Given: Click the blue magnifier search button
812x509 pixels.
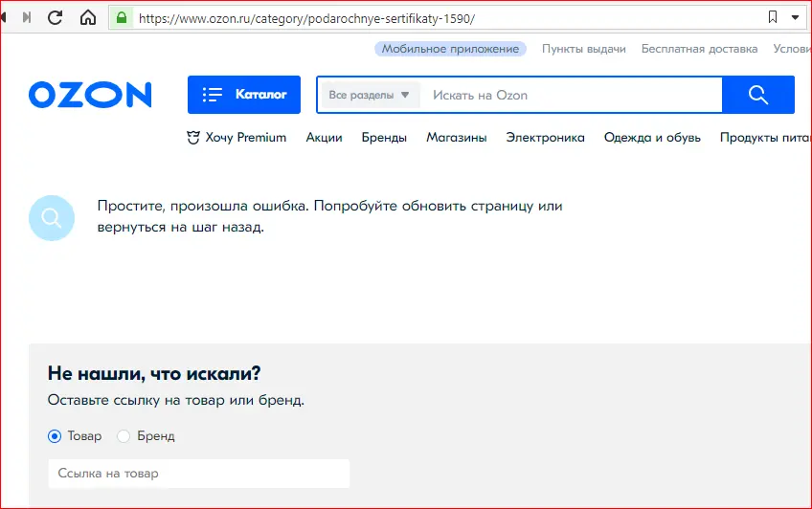Looking at the screenshot, I should tap(758, 95).
